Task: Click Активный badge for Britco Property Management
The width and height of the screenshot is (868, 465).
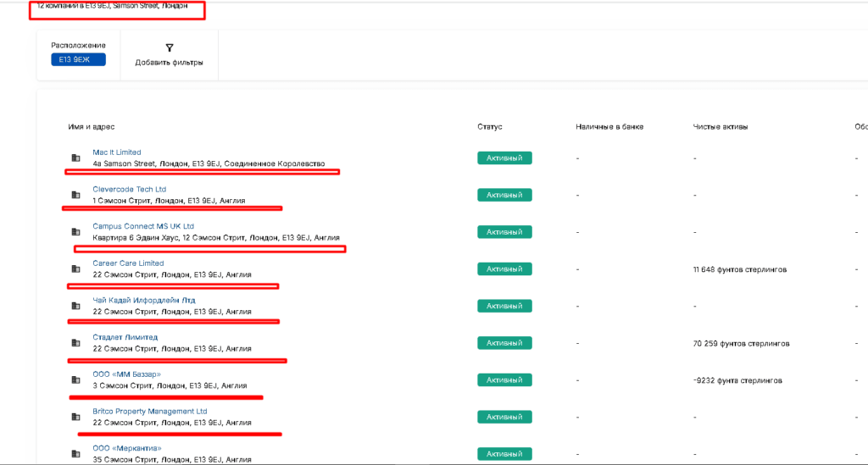Action: [x=505, y=417]
